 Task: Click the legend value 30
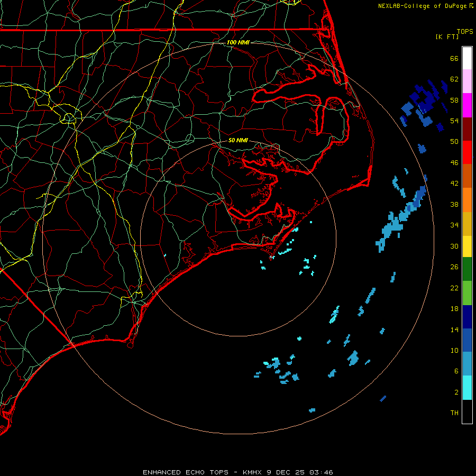click(x=454, y=246)
